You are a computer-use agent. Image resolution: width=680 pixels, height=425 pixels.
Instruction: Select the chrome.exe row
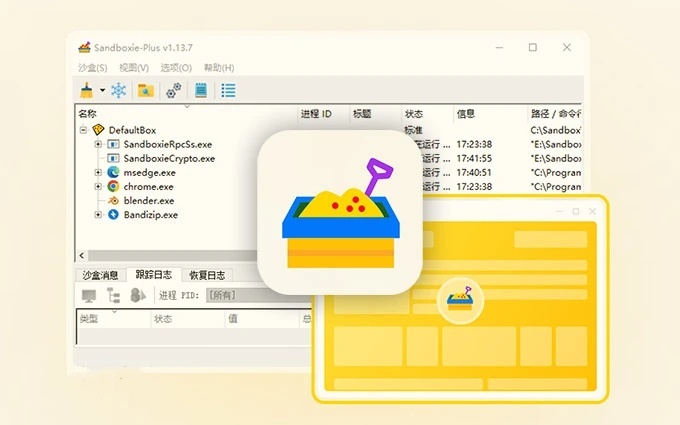click(148, 187)
